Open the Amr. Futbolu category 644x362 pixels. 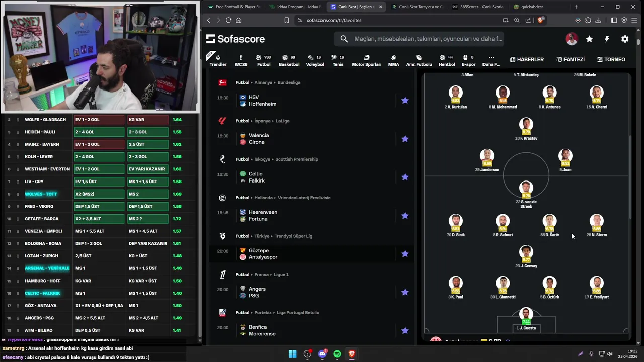click(x=419, y=60)
